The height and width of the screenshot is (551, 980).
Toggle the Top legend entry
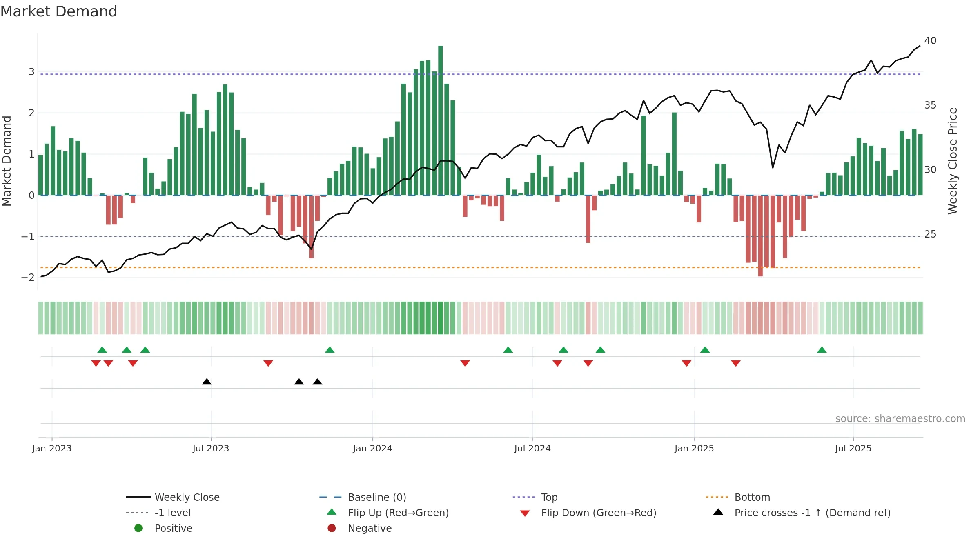coord(535,497)
